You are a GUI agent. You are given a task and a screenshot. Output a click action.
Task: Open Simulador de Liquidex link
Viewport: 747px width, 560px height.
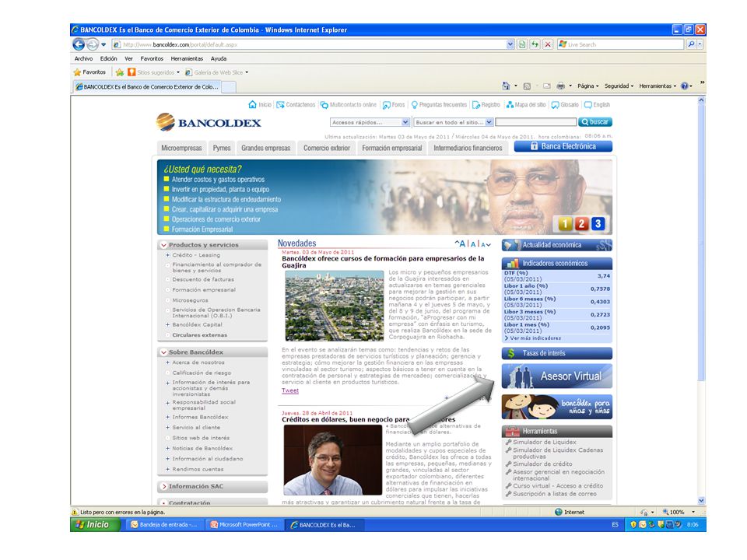pos(545,442)
